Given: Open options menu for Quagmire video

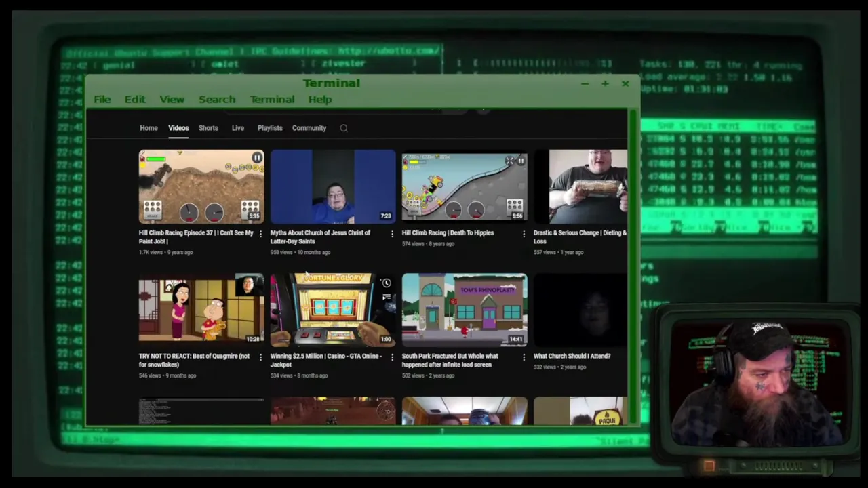Looking at the screenshot, I should [x=260, y=357].
